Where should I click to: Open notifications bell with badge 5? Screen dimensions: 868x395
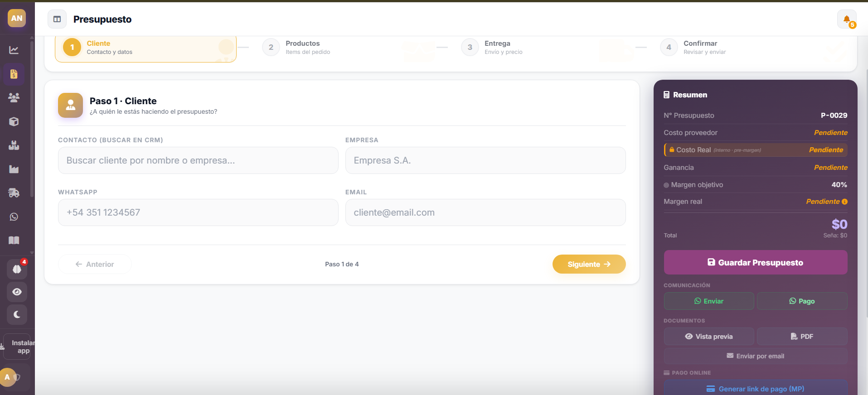(847, 19)
